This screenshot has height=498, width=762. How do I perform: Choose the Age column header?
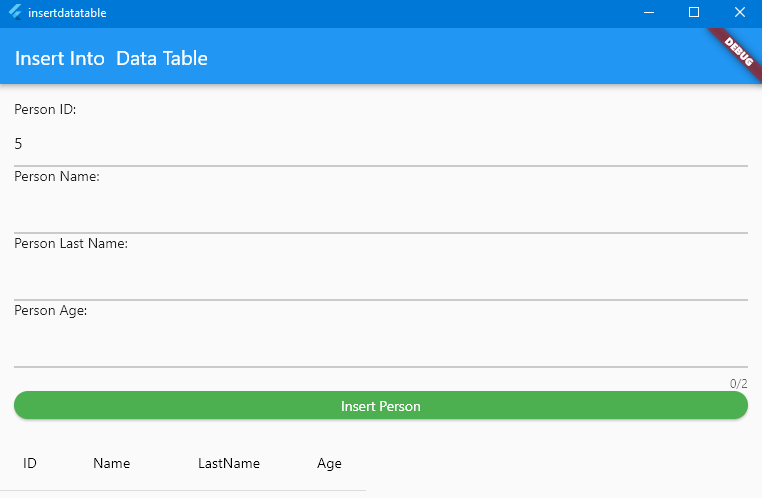coord(329,463)
